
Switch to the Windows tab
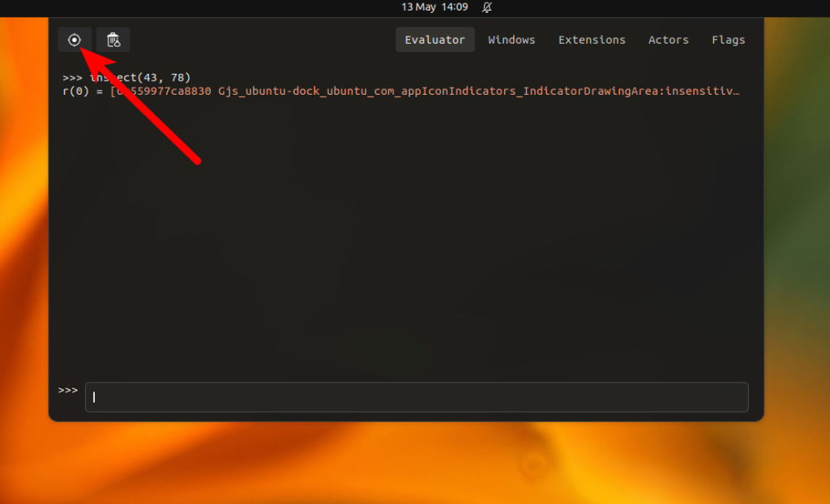click(x=511, y=40)
